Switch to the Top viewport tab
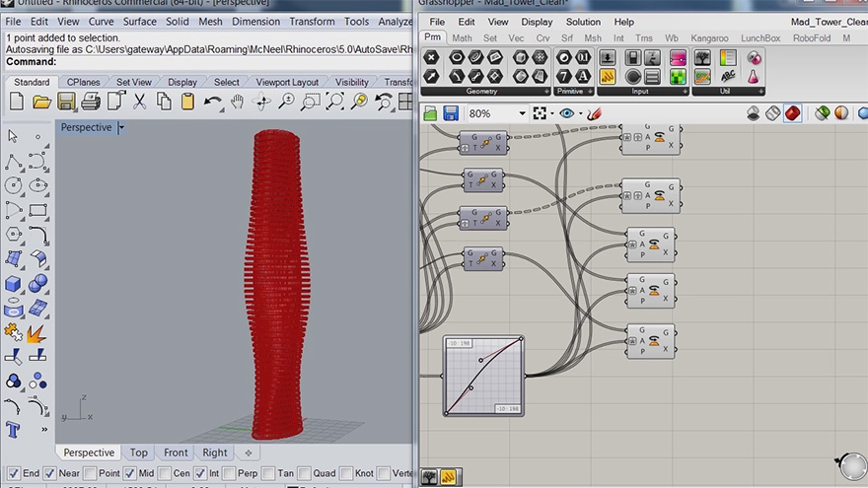Viewport: 868px width, 488px height. tap(138, 453)
